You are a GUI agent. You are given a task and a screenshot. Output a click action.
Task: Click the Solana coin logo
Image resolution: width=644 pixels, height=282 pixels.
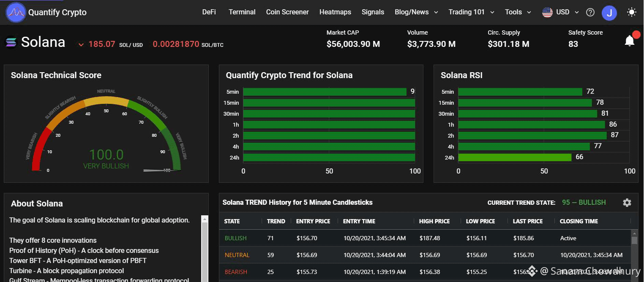[11, 42]
